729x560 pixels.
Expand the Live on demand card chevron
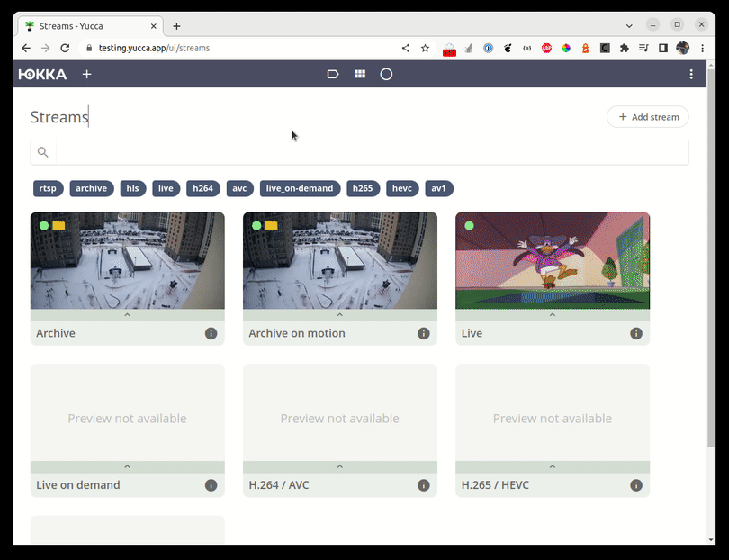tap(128, 466)
